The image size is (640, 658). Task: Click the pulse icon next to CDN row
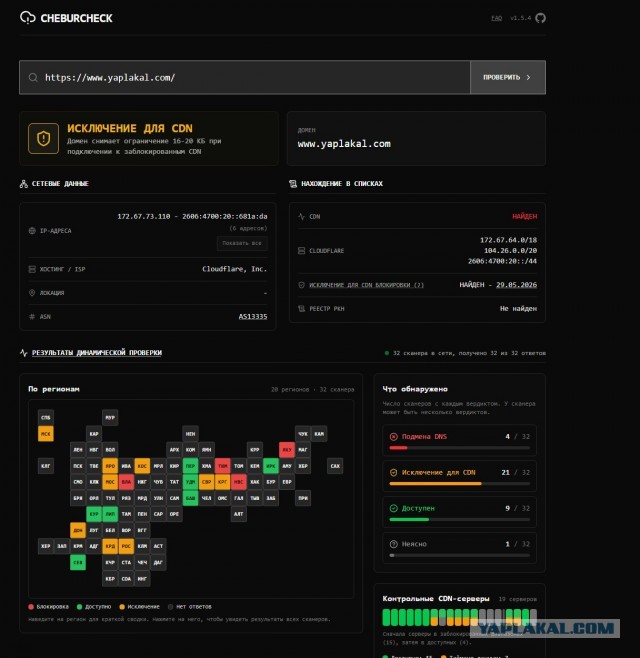(301, 217)
